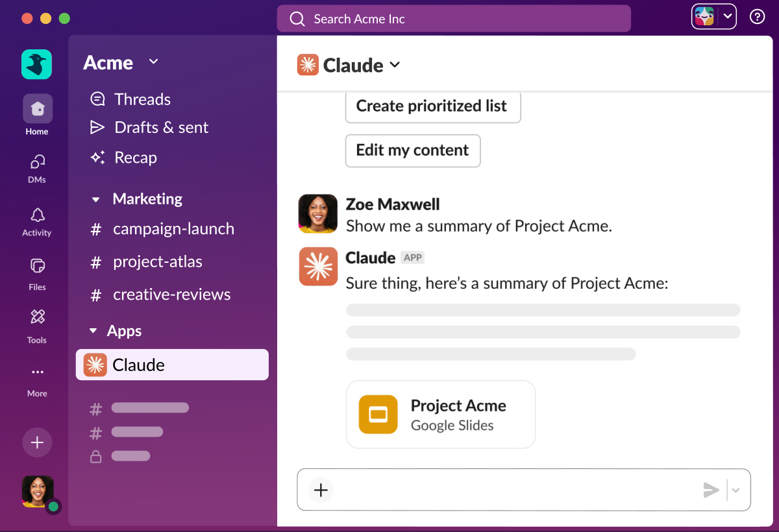The width and height of the screenshot is (779, 532).
Task: Open the DMs icon
Action: pos(37,162)
